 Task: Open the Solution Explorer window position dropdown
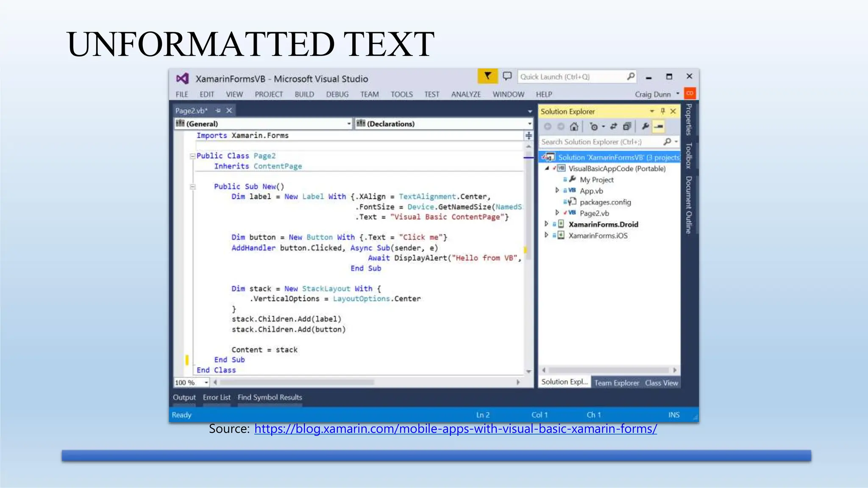tap(652, 111)
